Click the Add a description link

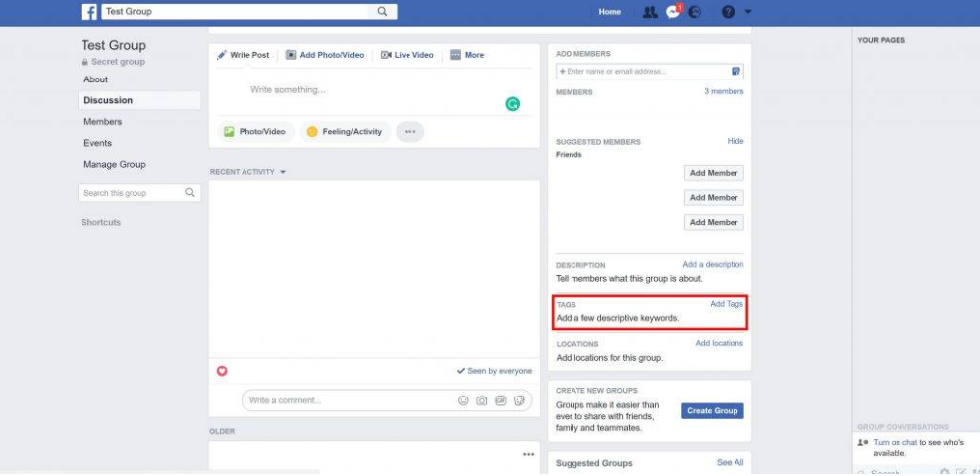click(713, 265)
